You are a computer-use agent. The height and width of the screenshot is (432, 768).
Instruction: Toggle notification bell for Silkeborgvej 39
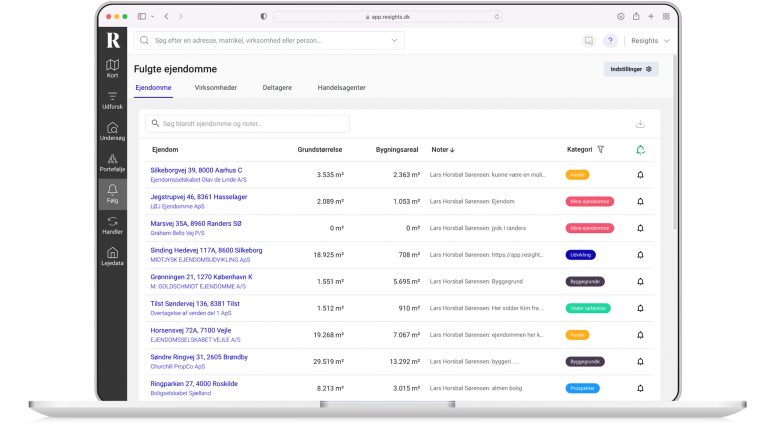(x=640, y=175)
